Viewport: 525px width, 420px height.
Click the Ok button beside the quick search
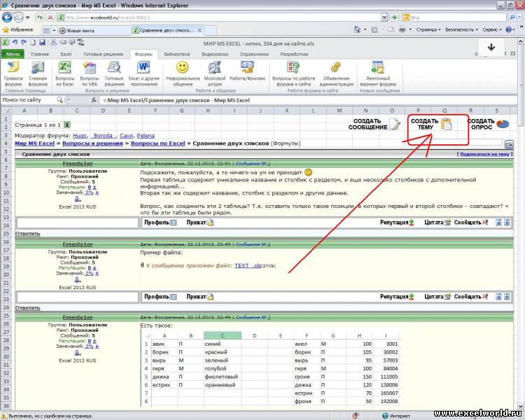click(509, 144)
